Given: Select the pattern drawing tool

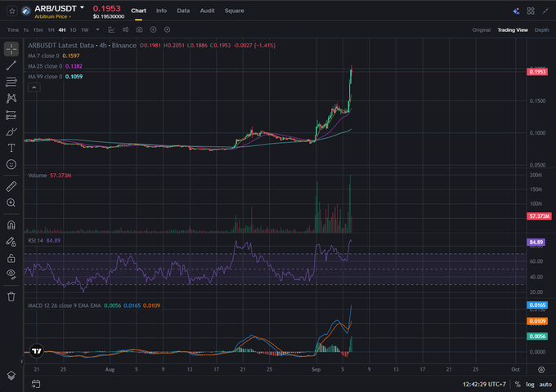Looking at the screenshot, I should pyautogui.click(x=11, y=98).
